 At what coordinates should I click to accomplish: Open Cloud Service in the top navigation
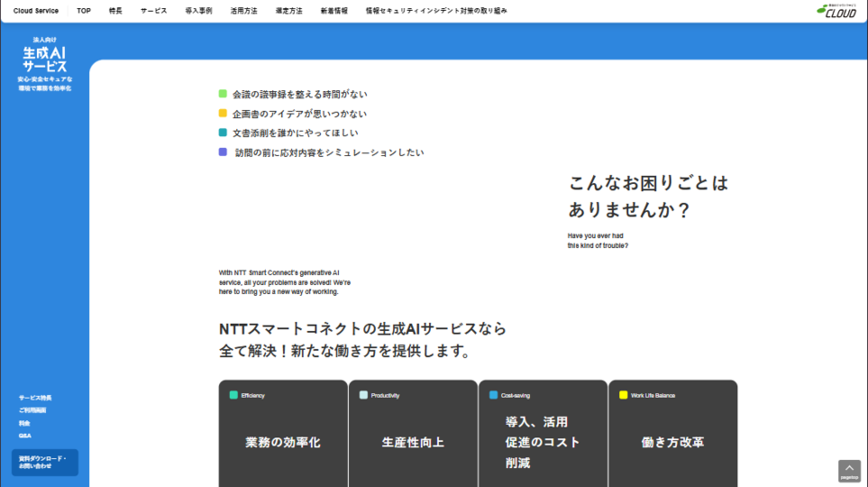click(36, 11)
